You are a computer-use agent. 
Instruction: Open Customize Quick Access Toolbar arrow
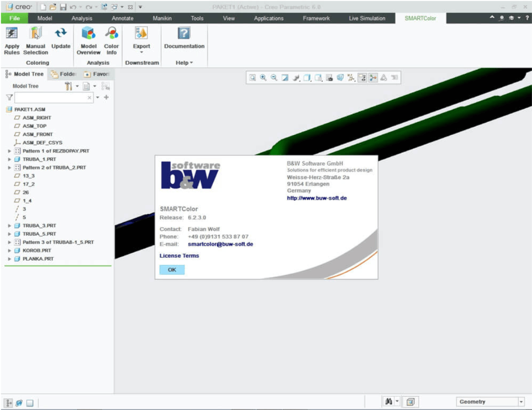140,7
